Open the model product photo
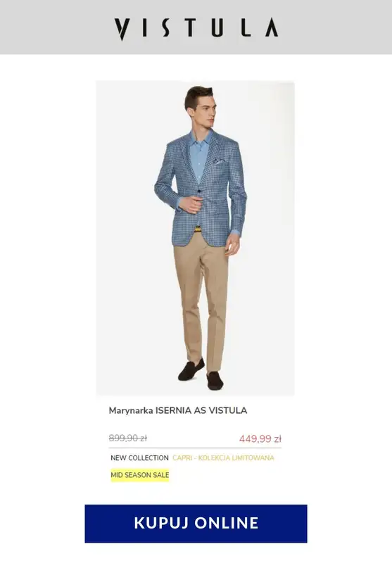The image size is (392, 563). pyautogui.click(x=195, y=238)
